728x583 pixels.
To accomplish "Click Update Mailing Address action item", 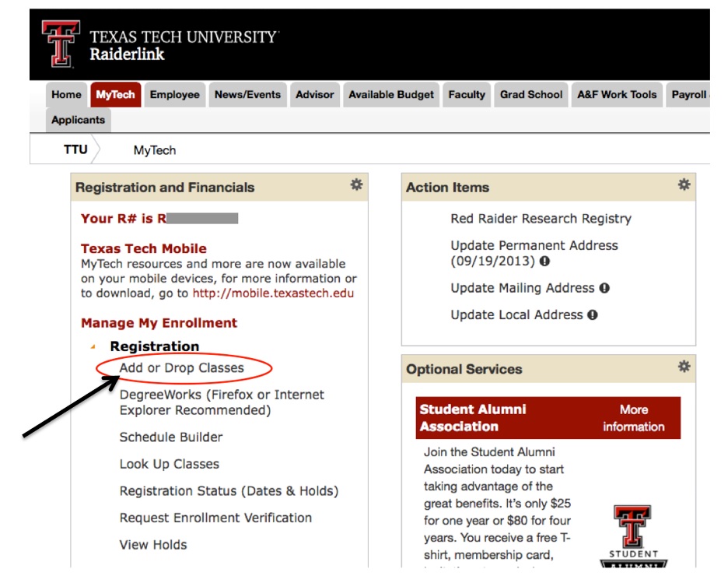I will click(523, 289).
